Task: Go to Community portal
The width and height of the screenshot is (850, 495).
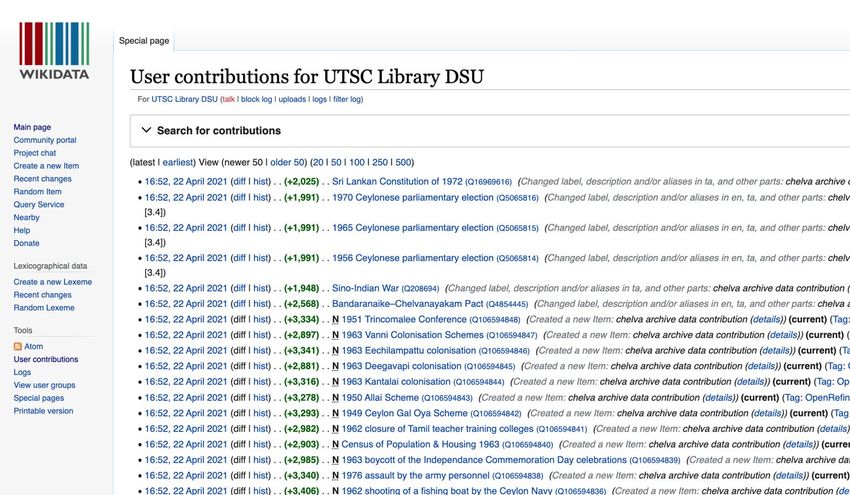Action: click(x=44, y=141)
